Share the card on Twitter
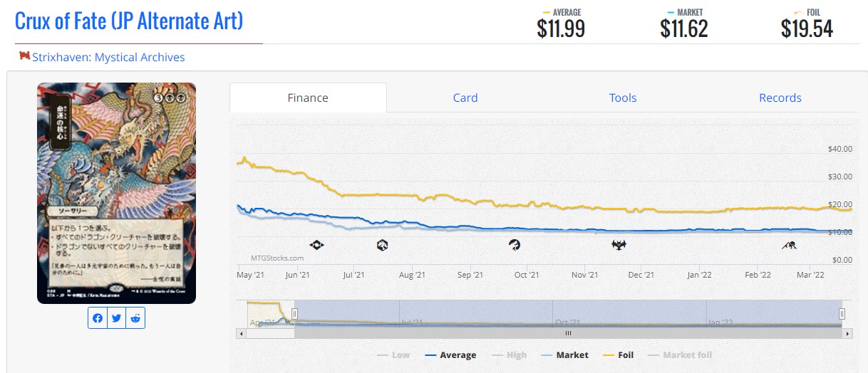Screen dimensions: 868x373 (116, 318)
